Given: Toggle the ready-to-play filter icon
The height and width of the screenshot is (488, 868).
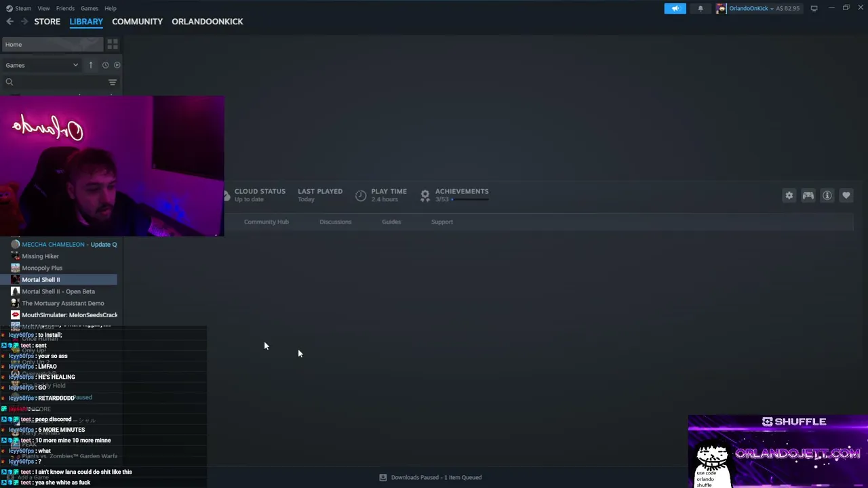Looking at the screenshot, I should click(x=117, y=65).
